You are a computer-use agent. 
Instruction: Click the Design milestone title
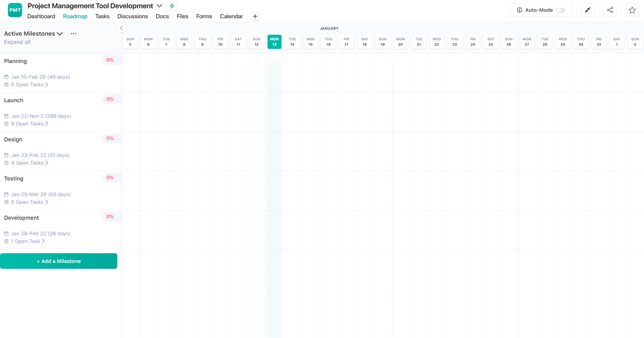click(x=13, y=139)
